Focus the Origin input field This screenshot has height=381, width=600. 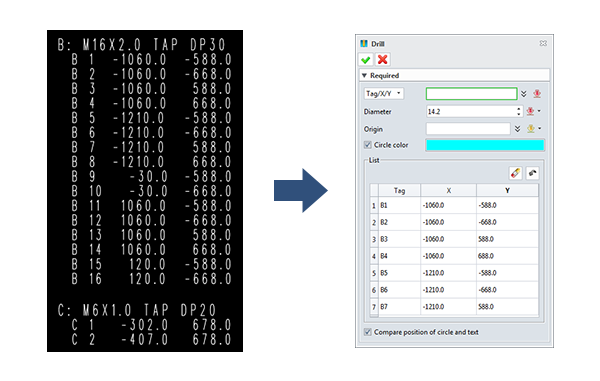(x=468, y=129)
